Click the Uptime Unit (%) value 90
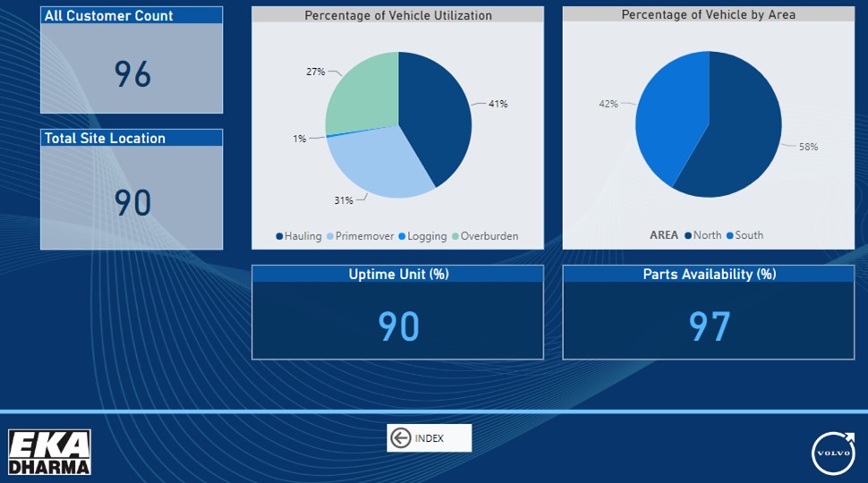This screenshot has width=868, height=483. coord(398,326)
